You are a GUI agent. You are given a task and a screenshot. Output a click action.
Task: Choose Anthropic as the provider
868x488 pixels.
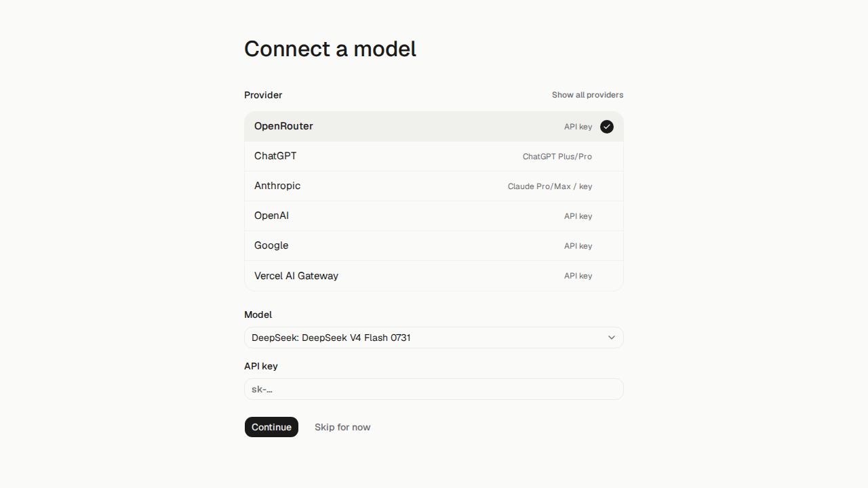point(434,186)
